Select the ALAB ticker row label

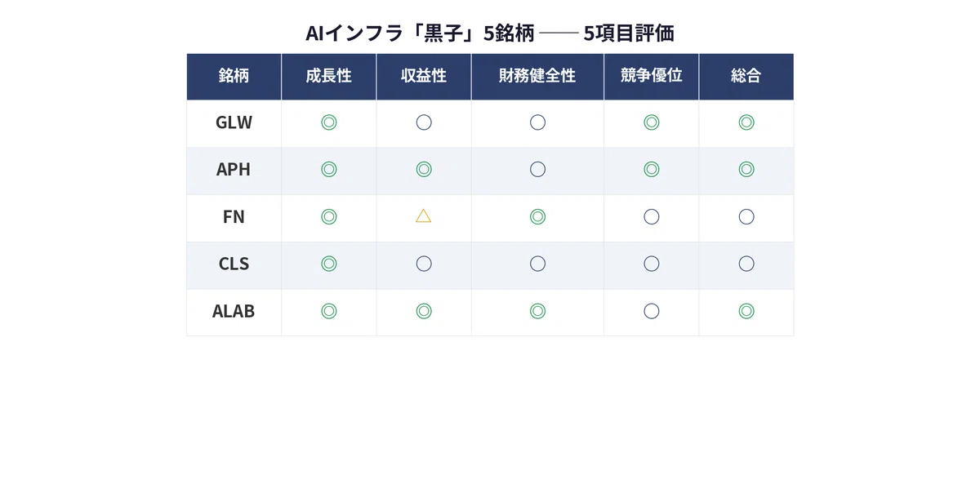click(234, 311)
